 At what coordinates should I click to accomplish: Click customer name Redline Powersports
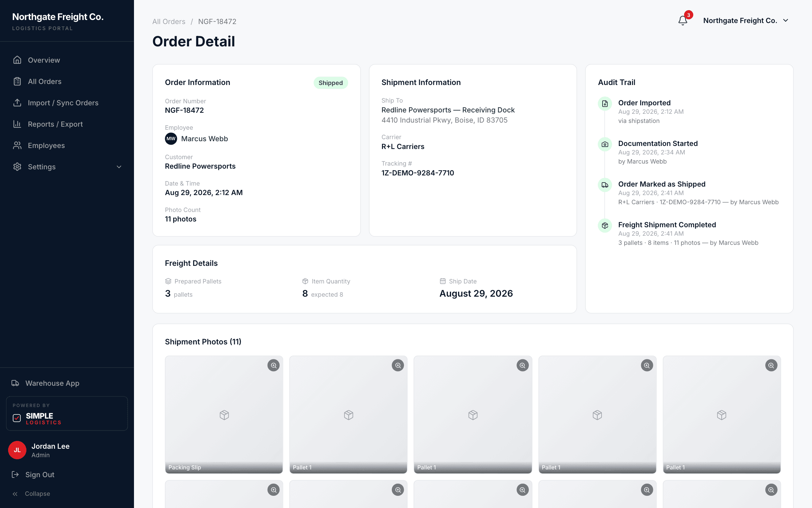tap(200, 166)
